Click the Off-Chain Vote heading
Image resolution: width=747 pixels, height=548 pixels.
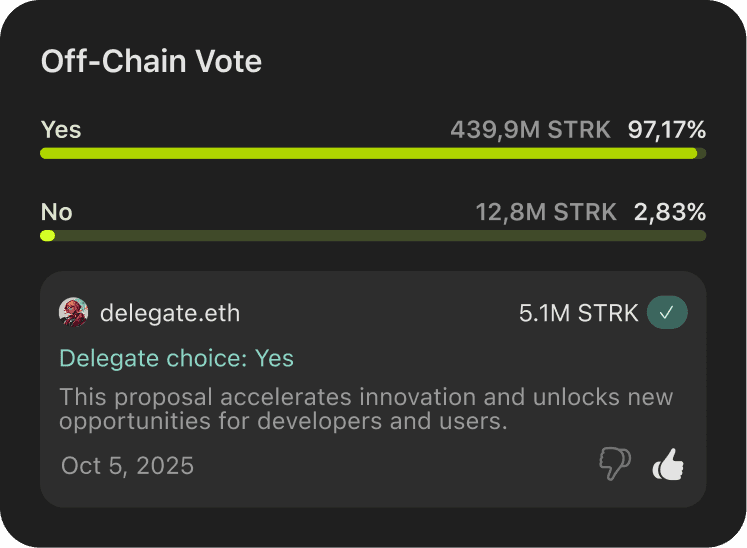click(151, 62)
